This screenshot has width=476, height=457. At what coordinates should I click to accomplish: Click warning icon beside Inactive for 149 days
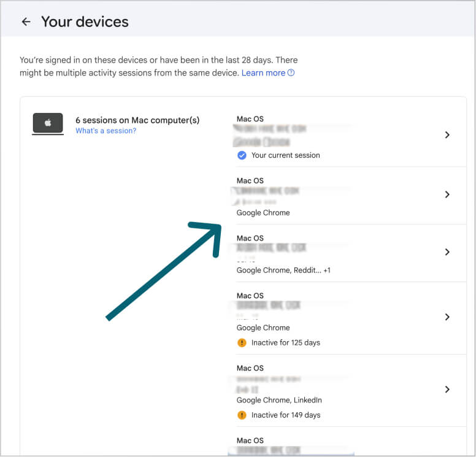pos(242,415)
